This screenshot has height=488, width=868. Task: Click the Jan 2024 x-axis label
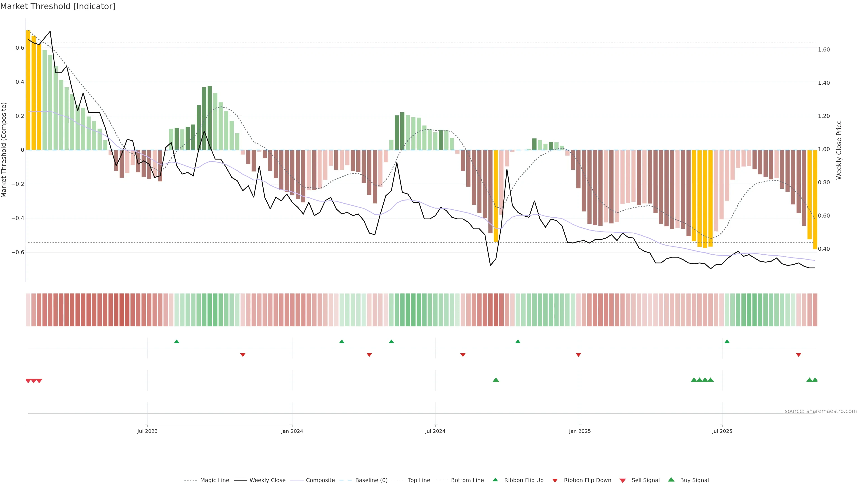coord(292,431)
